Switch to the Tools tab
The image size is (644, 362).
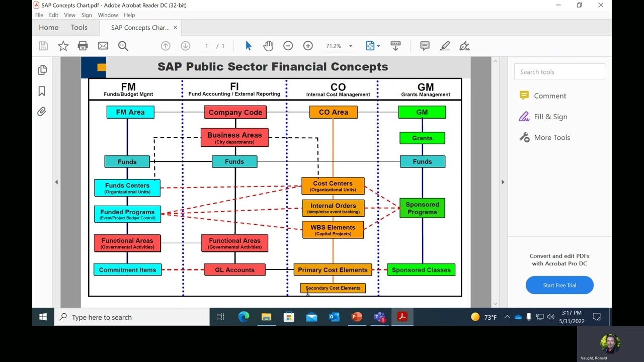pyautogui.click(x=79, y=28)
